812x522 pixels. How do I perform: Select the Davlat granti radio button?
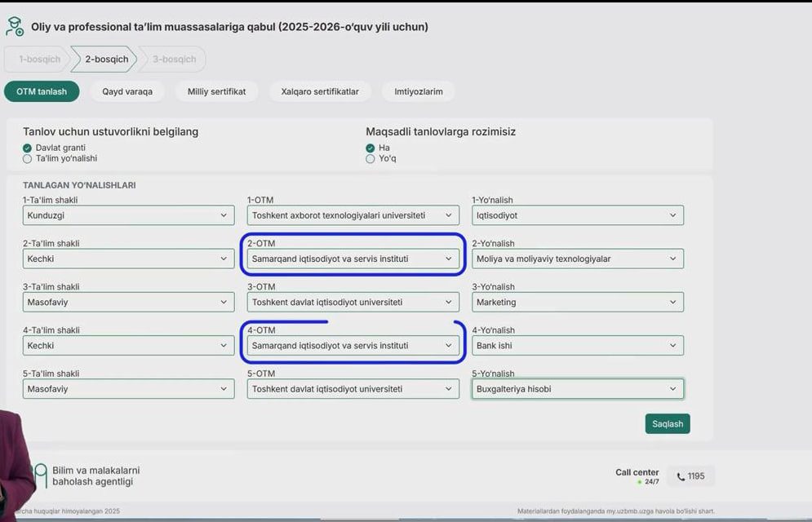click(x=28, y=148)
